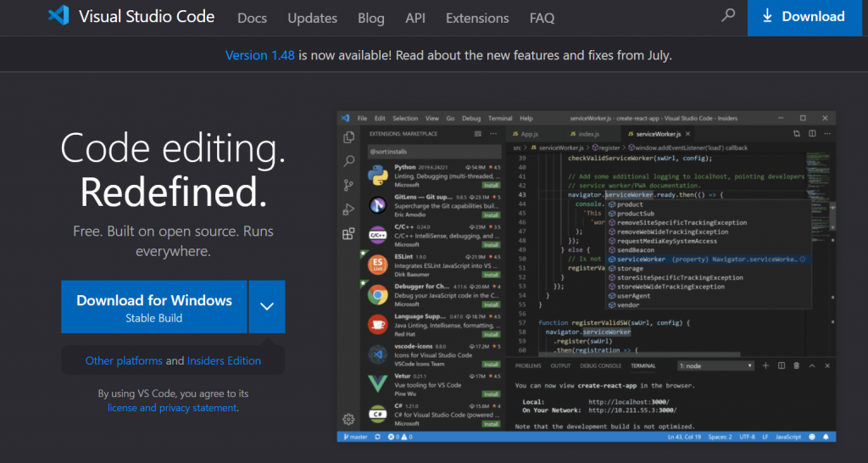Screen dimensions: 868x463
Task: Click JavaScript language mode in the status bar
Action: coord(788,437)
